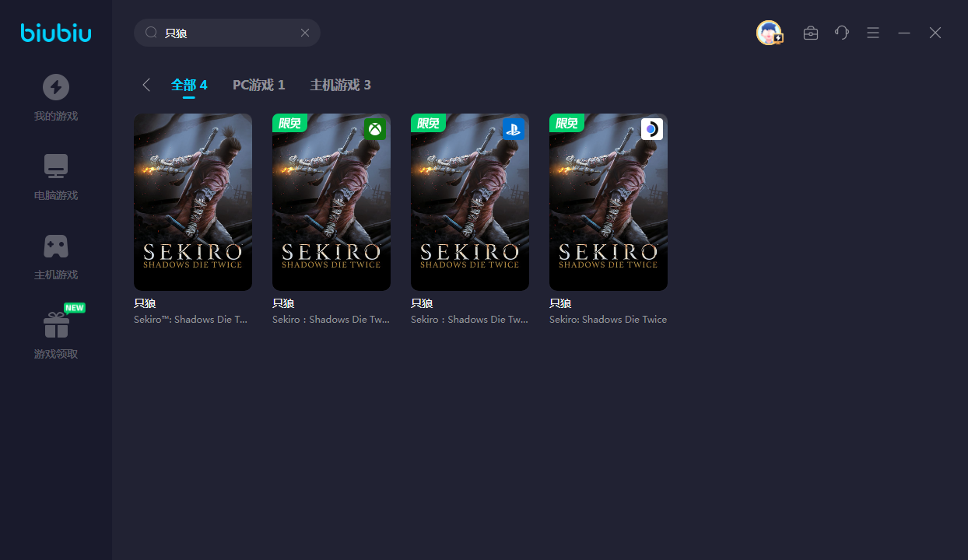Select the PlayStation version Sekiro cover

pyautogui.click(x=470, y=202)
